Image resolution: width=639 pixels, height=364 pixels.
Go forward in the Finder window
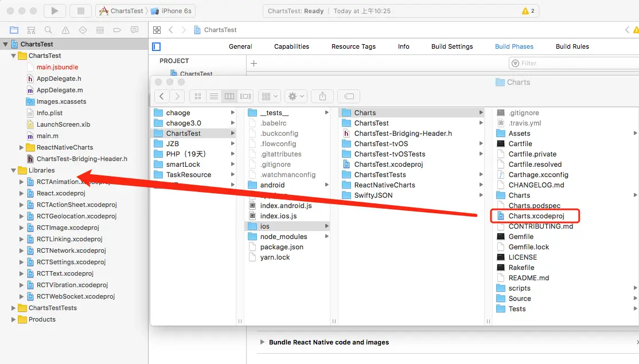pos(177,96)
